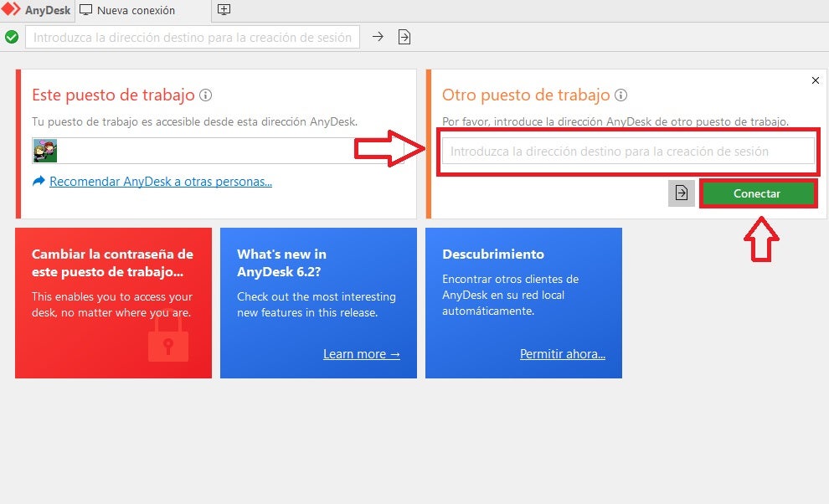The width and height of the screenshot is (829, 504).
Task: Click the connect arrow in toolbar
Action: coord(378,37)
